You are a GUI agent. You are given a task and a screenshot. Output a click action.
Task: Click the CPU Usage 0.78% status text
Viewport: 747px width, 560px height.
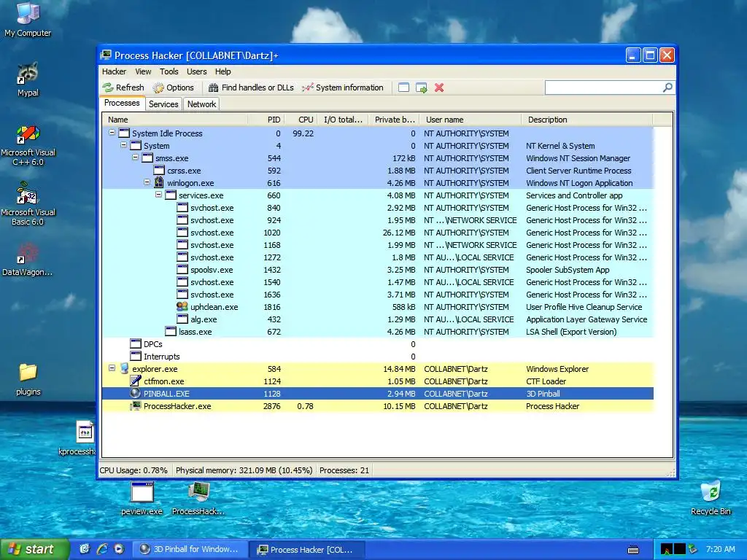coord(133,470)
